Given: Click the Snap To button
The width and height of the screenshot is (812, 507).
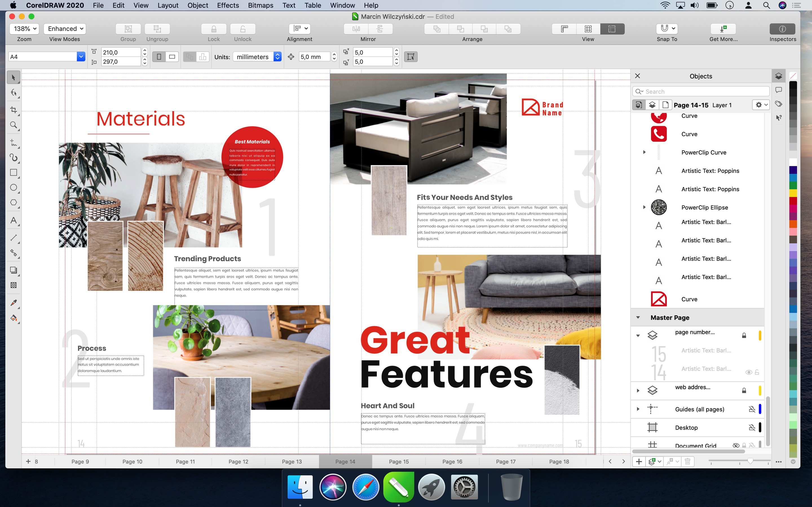Looking at the screenshot, I should (x=667, y=29).
